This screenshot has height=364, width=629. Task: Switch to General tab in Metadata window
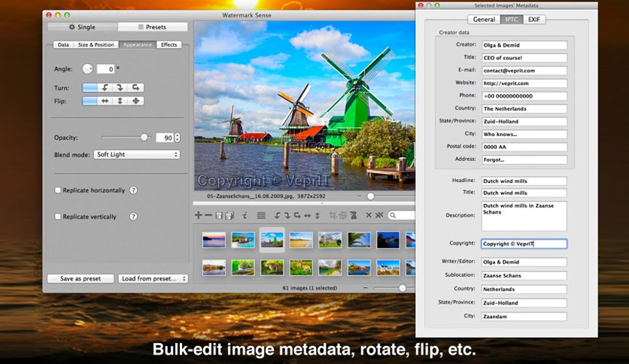[x=484, y=20]
